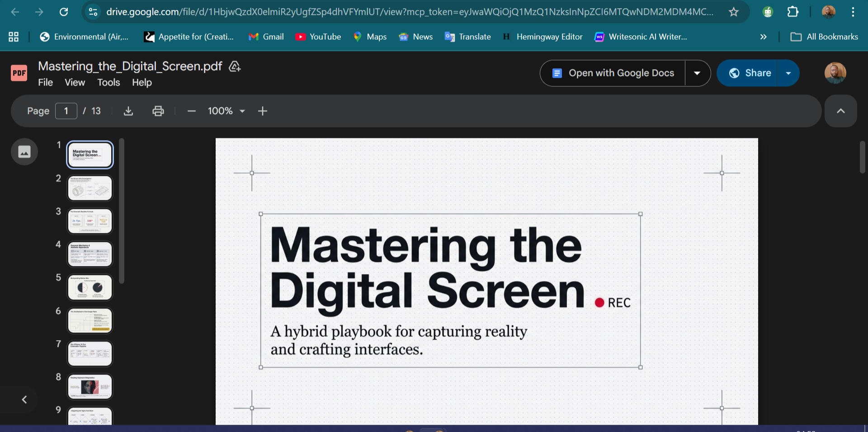This screenshot has width=868, height=432.
Task: Click Open with Google Docs button
Action: 613,73
